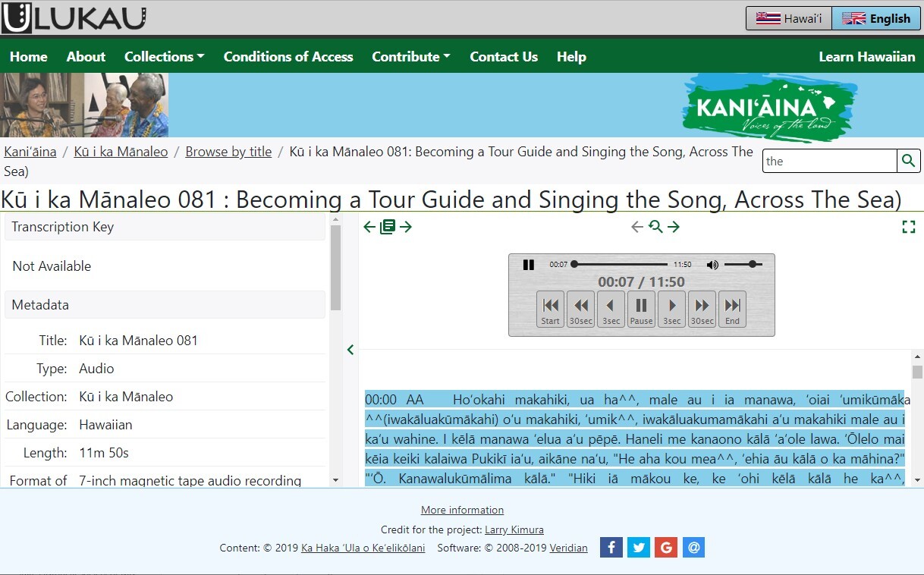
Task: Click the search magnifier button in the search box
Action: click(908, 161)
